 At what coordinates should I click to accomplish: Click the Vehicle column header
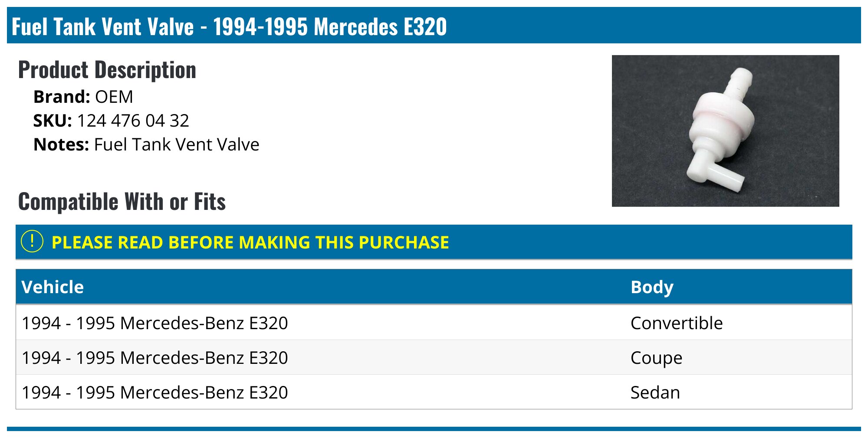[x=53, y=287]
